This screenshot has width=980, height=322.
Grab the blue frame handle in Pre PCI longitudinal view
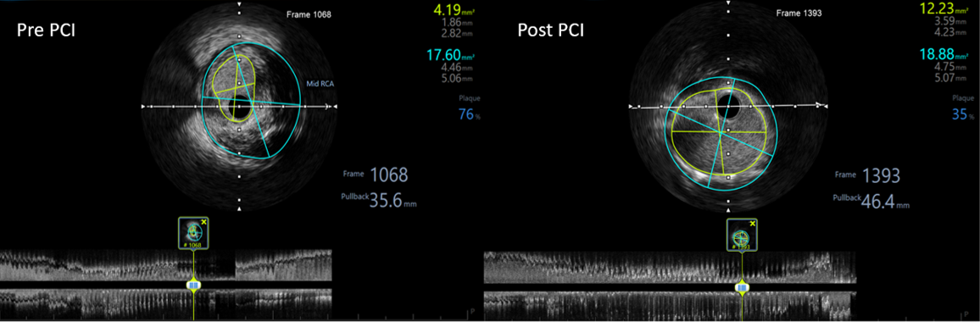pyautogui.click(x=194, y=285)
